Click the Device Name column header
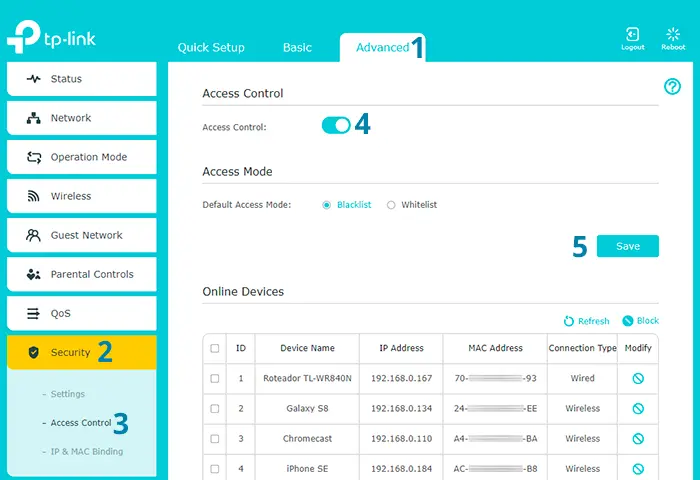This screenshot has height=480, width=700. [x=307, y=348]
